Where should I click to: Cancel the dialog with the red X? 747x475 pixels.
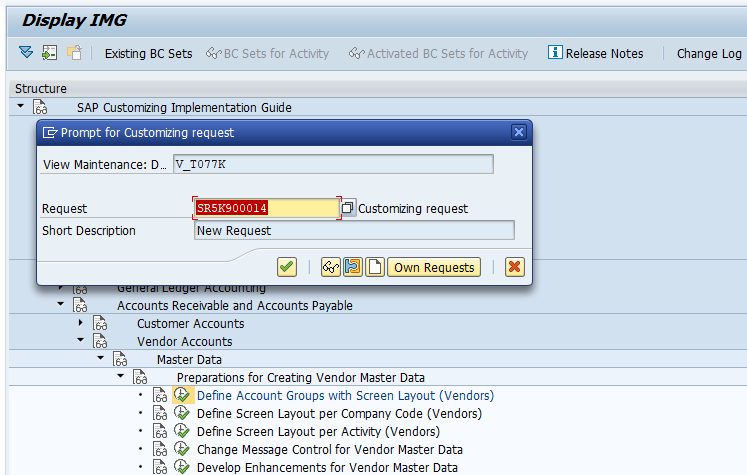(515, 267)
